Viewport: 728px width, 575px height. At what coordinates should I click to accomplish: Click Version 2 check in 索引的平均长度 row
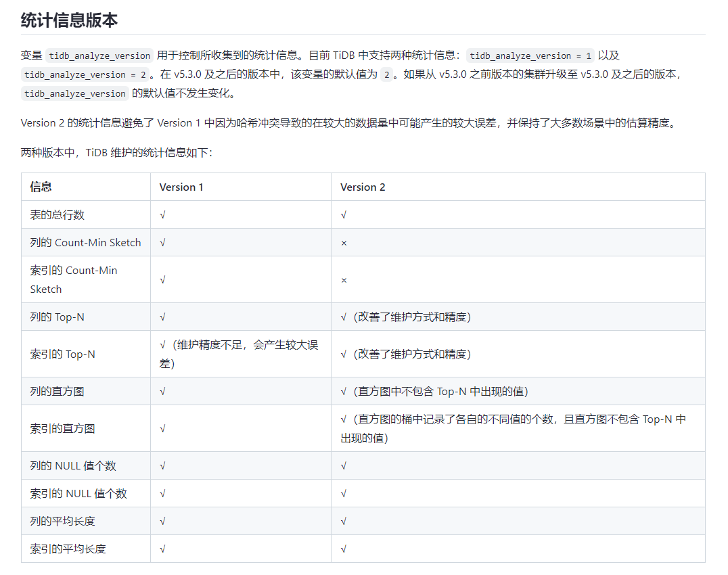(344, 549)
